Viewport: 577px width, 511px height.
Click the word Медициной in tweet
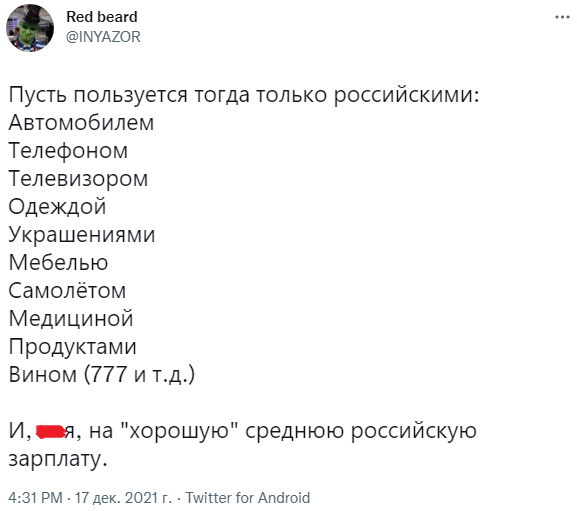71,319
